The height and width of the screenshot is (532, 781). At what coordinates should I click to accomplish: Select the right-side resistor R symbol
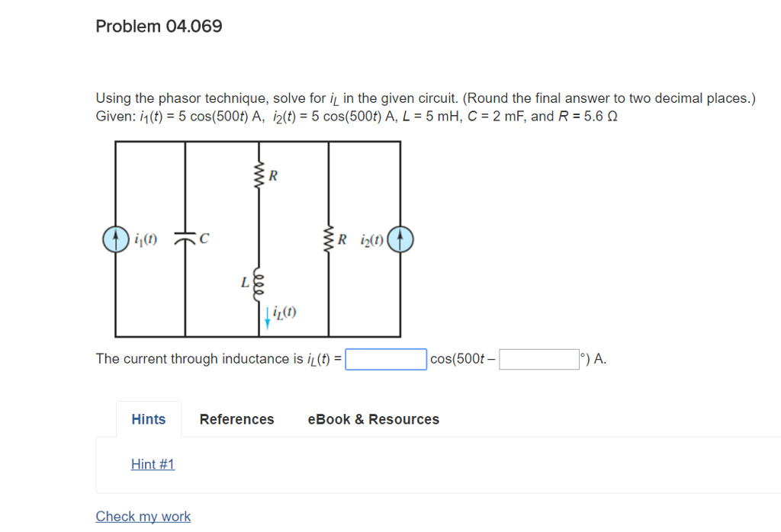coord(329,239)
